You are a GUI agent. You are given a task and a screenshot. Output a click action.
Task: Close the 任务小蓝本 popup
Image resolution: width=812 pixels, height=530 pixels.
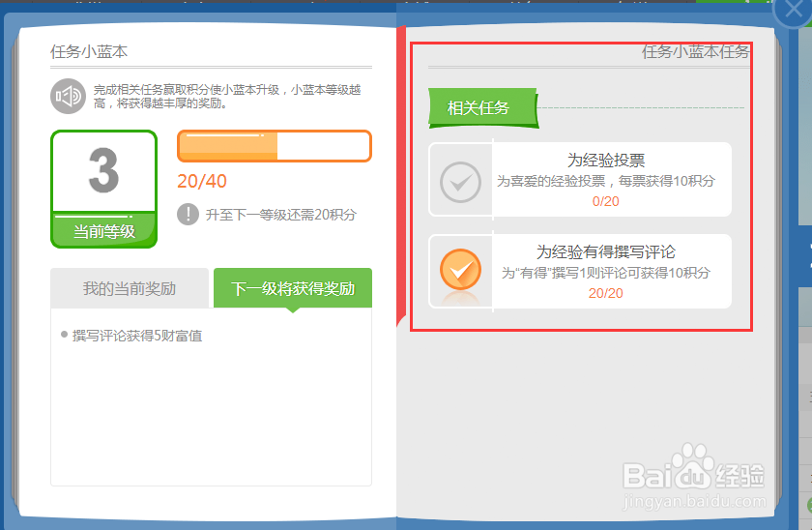[x=793, y=10]
